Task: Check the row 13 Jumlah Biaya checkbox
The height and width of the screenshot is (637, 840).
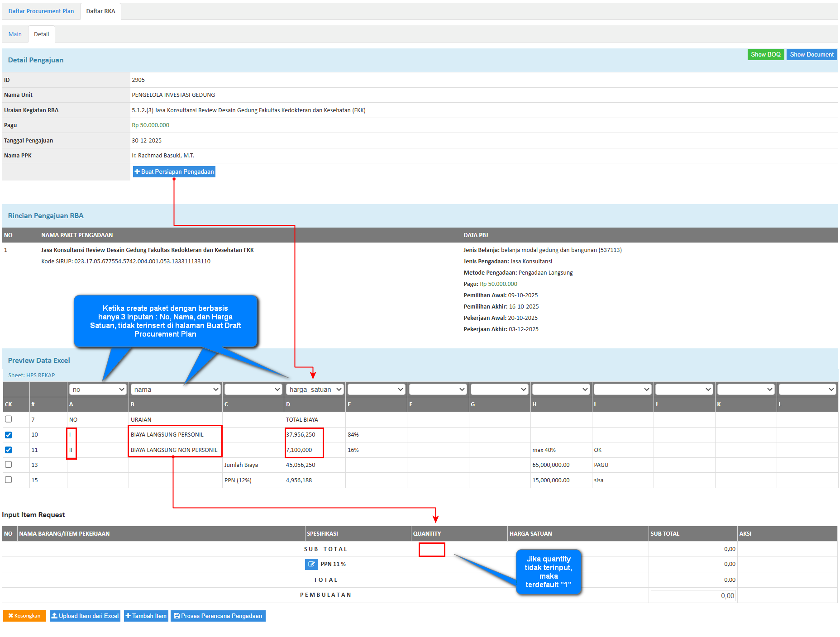Action: (9, 465)
